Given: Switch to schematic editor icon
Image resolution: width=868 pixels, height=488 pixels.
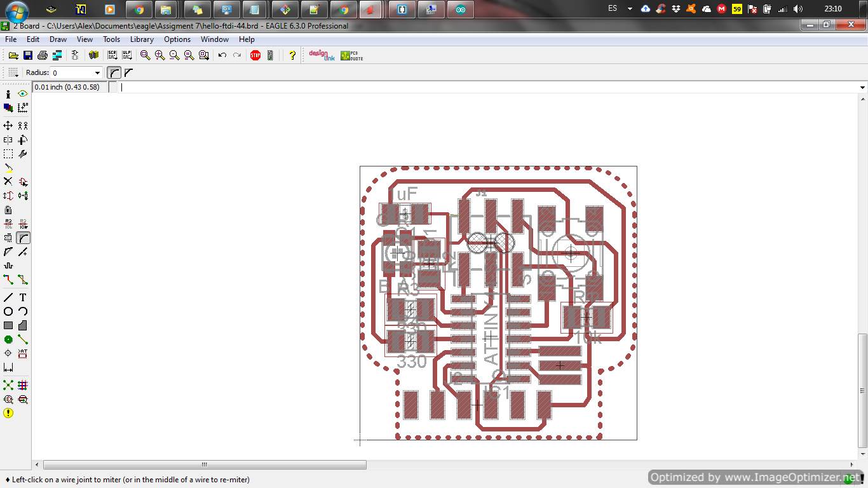Looking at the screenshot, I should [75, 55].
